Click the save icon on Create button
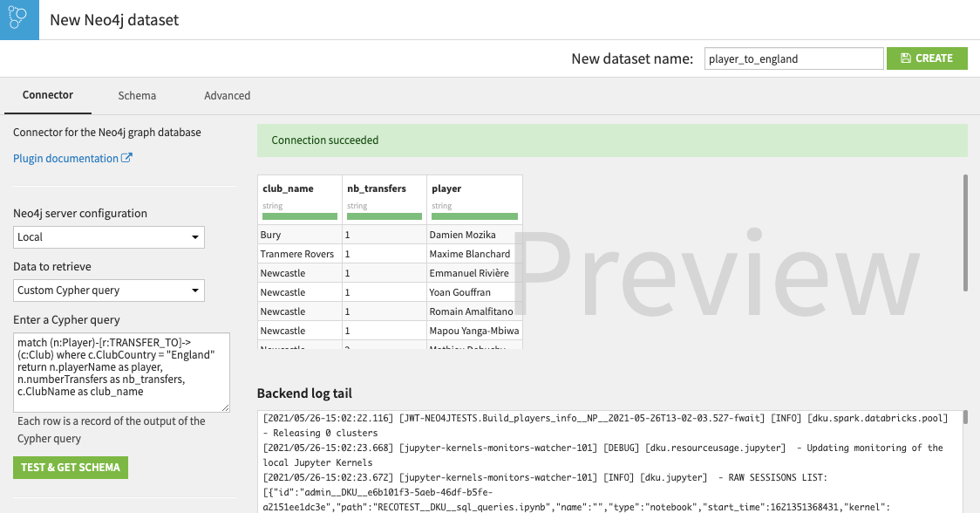 click(x=906, y=58)
